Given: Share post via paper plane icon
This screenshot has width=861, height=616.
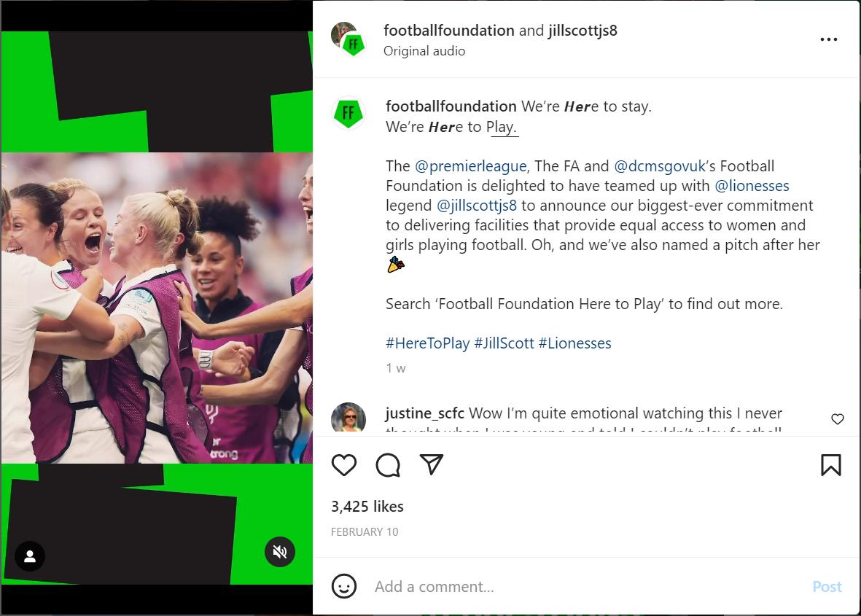Looking at the screenshot, I should [432, 464].
